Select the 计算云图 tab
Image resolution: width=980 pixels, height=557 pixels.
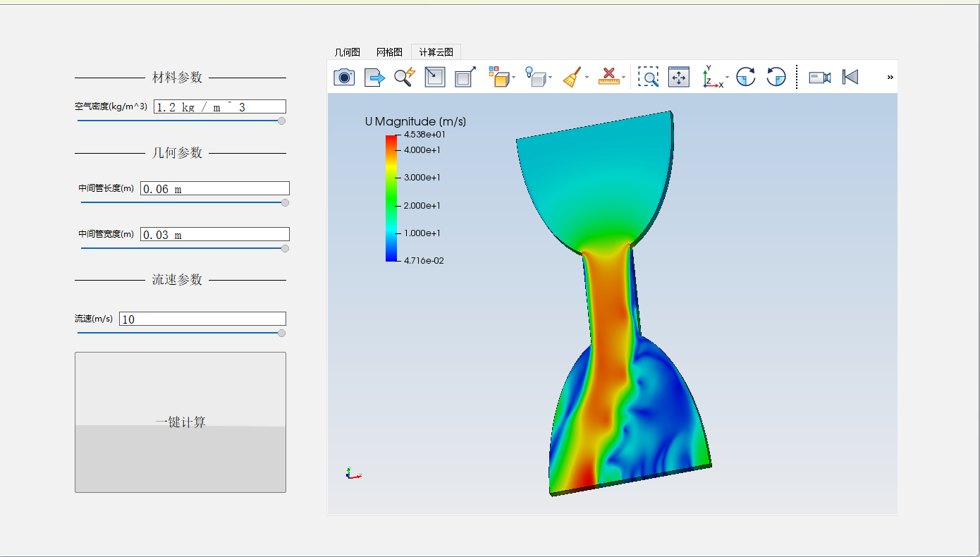click(436, 52)
